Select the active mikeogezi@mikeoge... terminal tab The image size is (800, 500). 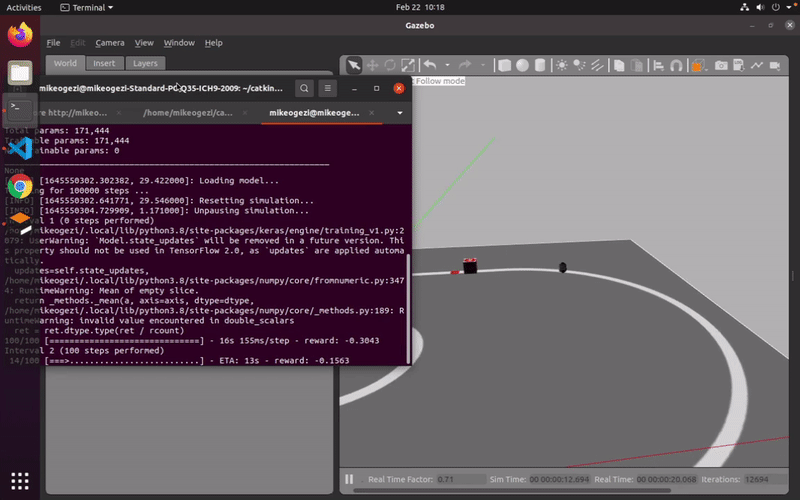tap(314, 113)
